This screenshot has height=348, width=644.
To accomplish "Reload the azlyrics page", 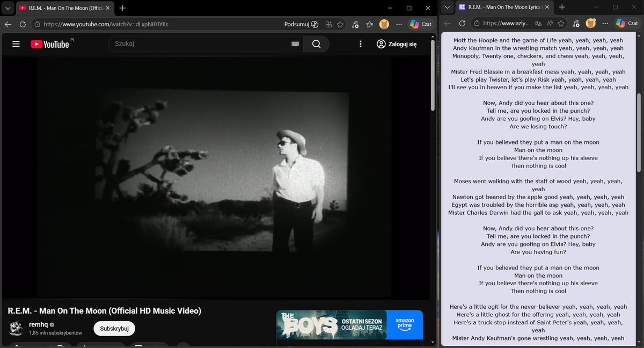I will (x=462, y=24).
